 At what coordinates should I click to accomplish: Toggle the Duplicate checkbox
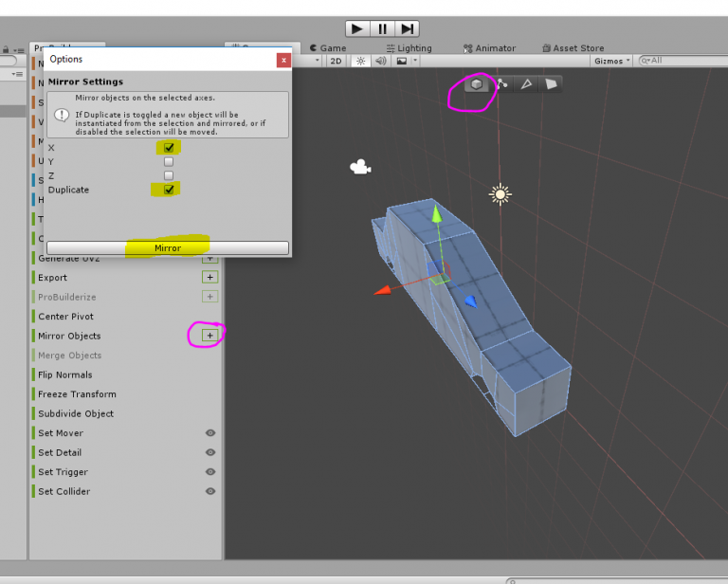point(169,190)
